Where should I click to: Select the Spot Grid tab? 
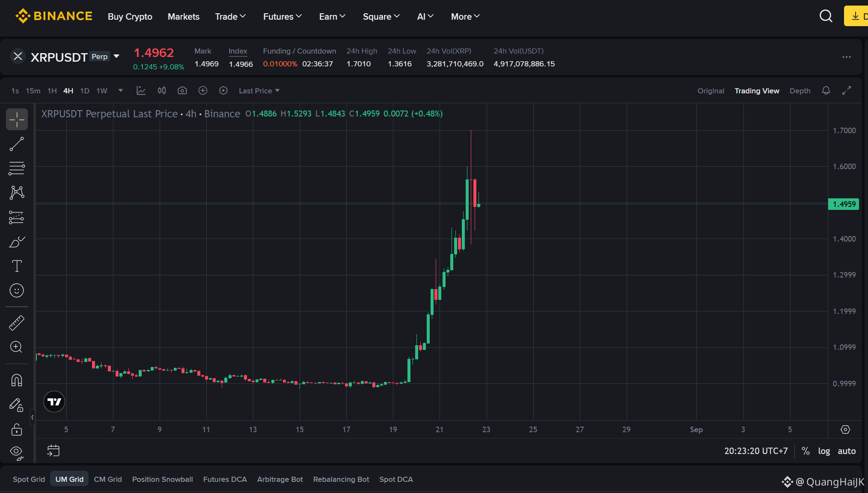point(29,479)
